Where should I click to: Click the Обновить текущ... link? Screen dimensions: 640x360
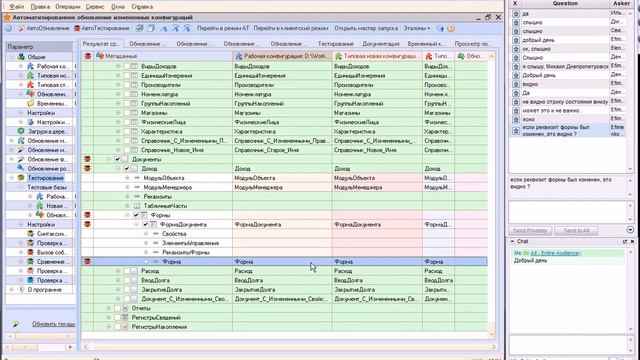point(53,324)
